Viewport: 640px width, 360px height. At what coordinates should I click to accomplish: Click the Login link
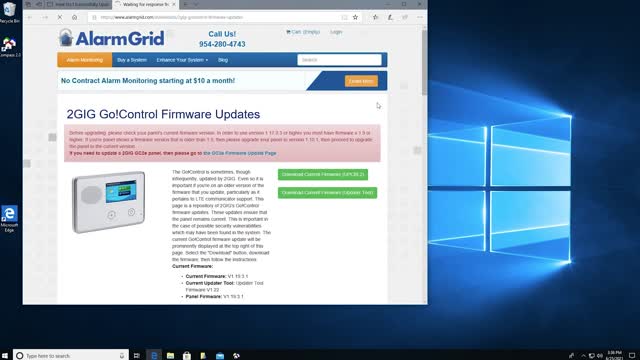pos(336,32)
